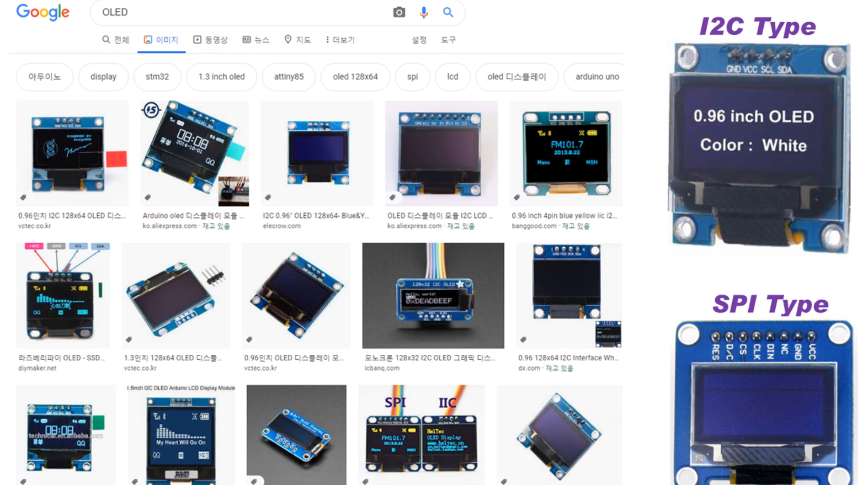The image size is (868, 485).
Task: Switch to the 전체 results tab
Action: 115,40
